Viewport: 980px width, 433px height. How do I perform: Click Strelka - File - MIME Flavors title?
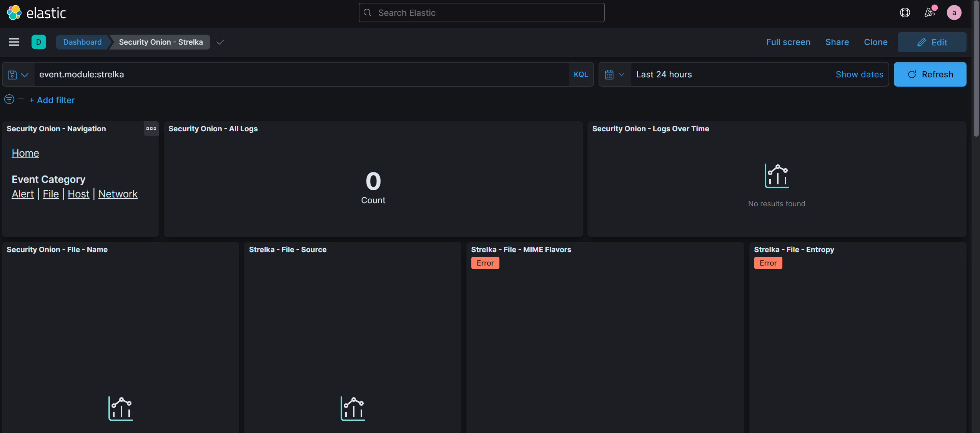(x=521, y=249)
